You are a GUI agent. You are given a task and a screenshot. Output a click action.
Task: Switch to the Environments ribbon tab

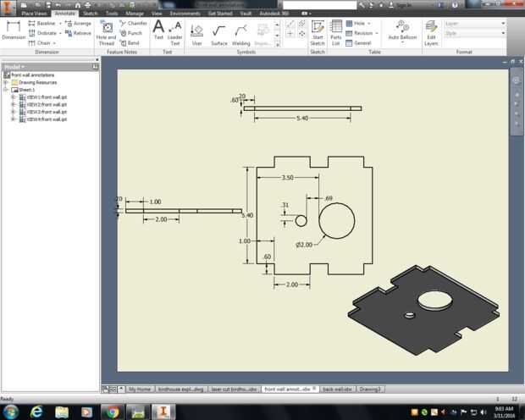[x=185, y=14]
